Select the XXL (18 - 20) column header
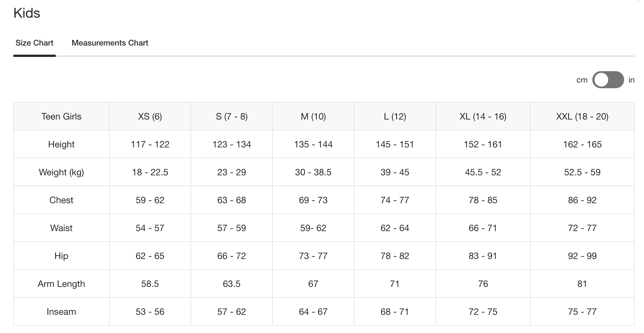The height and width of the screenshot is (333, 644). tap(582, 116)
